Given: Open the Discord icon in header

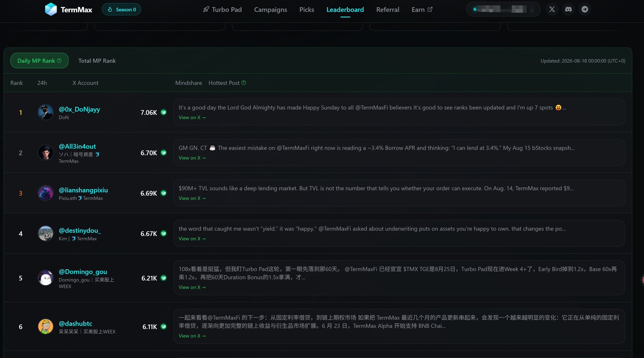Looking at the screenshot, I should click(x=568, y=9).
